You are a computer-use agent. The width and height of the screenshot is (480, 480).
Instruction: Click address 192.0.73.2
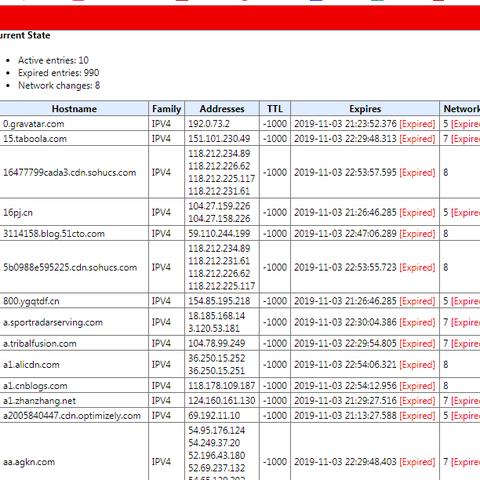point(209,124)
